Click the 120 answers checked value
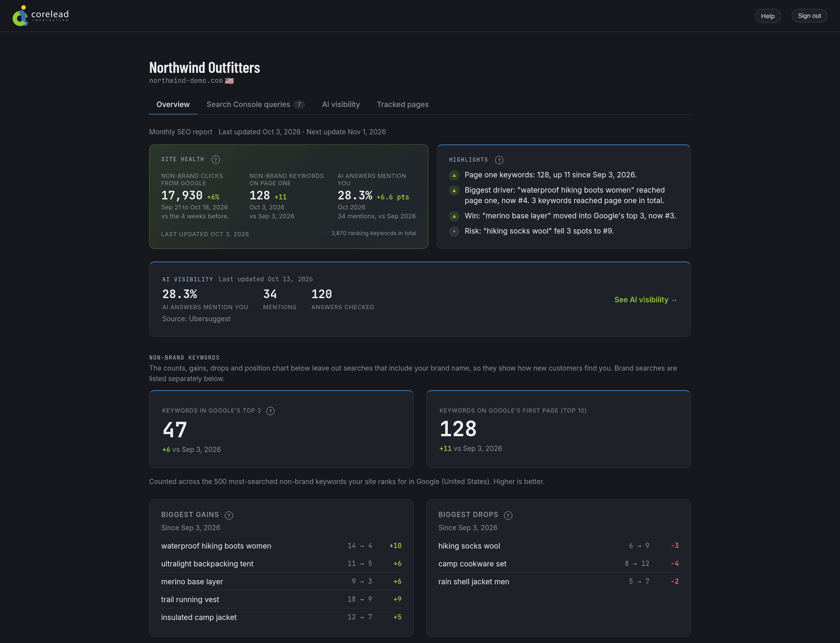Screen dimensions: 840x643 point(321,294)
